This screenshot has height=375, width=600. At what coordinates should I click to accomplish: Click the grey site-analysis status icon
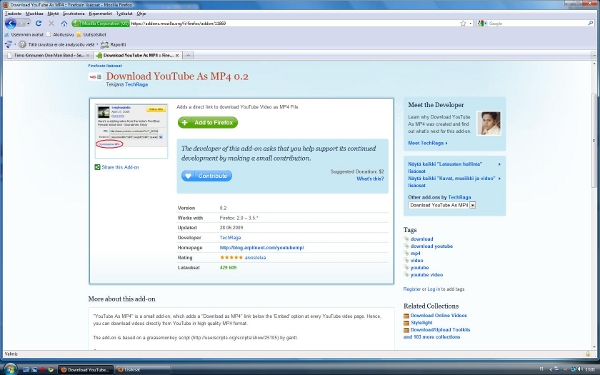(22, 44)
